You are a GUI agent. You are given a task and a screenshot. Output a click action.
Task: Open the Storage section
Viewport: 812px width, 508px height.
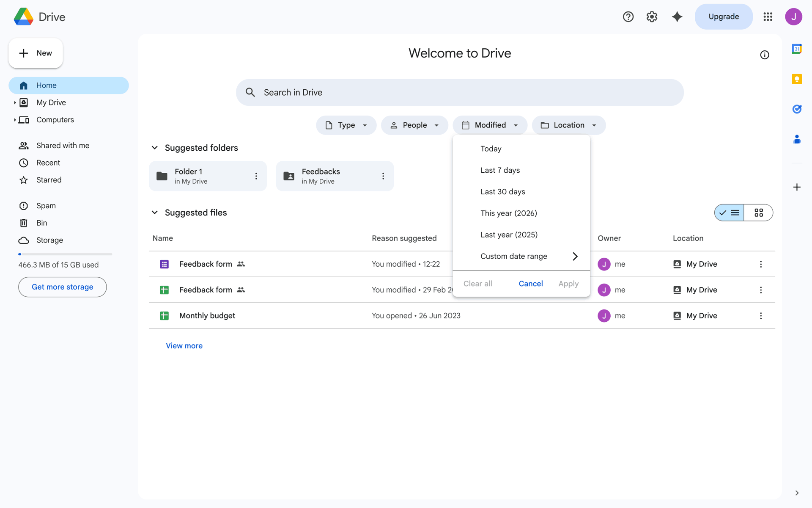pyautogui.click(x=69, y=240)
